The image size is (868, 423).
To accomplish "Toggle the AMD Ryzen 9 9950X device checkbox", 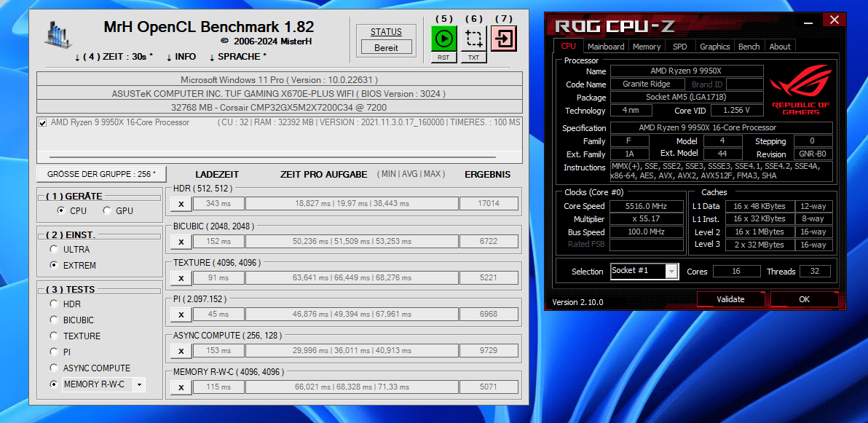I will [x=43, y=123].
